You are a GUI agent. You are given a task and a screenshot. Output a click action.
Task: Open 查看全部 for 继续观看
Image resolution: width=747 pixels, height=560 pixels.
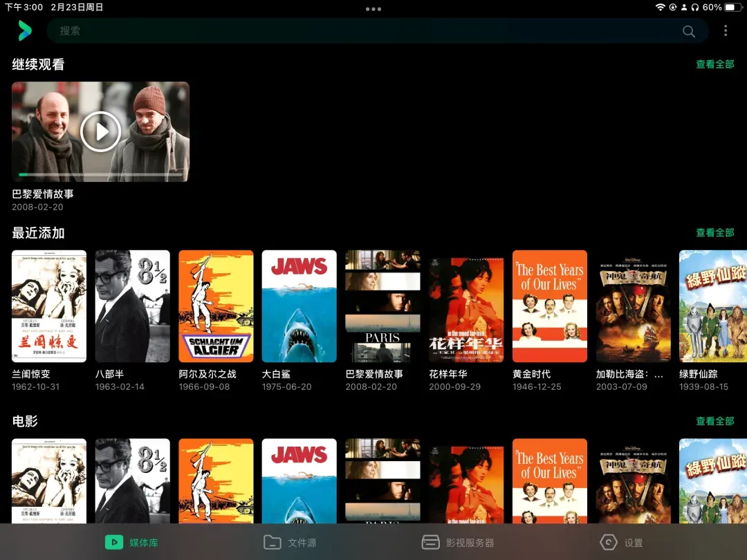tap(714, 64)
